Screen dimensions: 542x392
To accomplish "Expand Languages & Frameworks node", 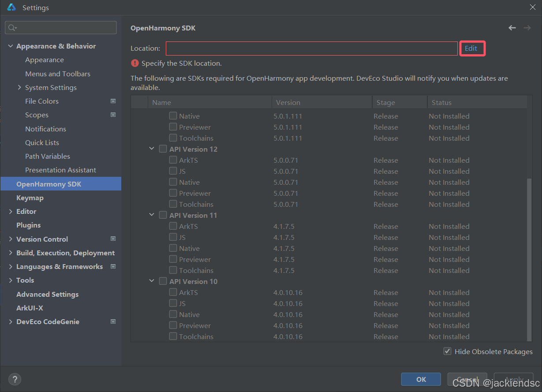I will coord(11,267).
